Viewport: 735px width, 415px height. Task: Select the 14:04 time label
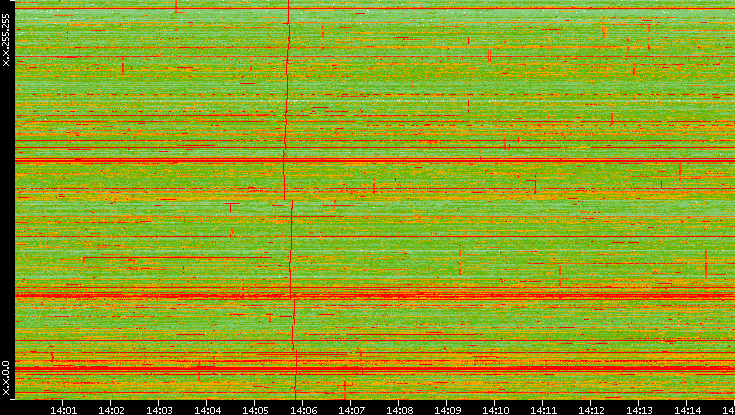click(207, 410)
